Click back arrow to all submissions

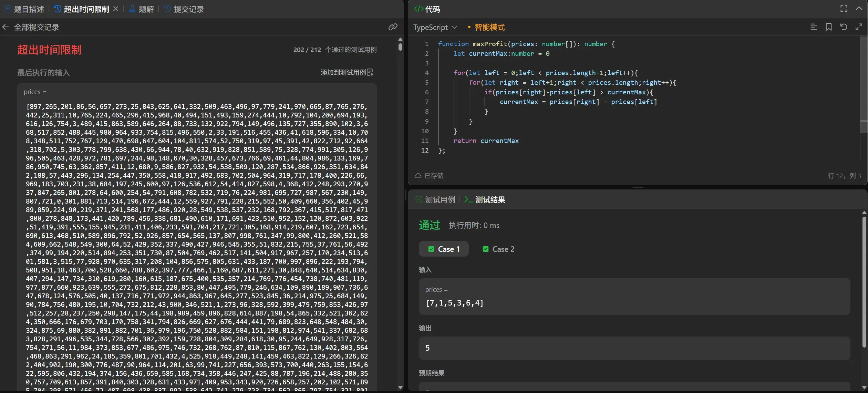point(6,27)
